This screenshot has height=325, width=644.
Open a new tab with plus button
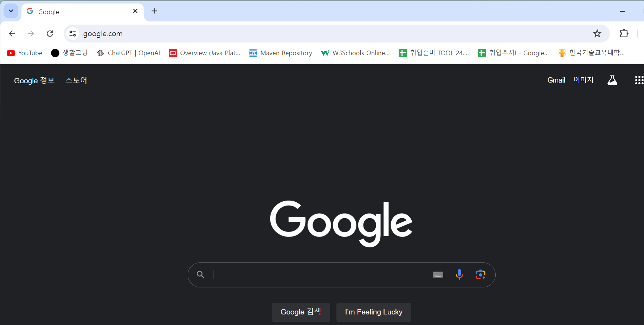pyautogui.click(x=154, y=11)
